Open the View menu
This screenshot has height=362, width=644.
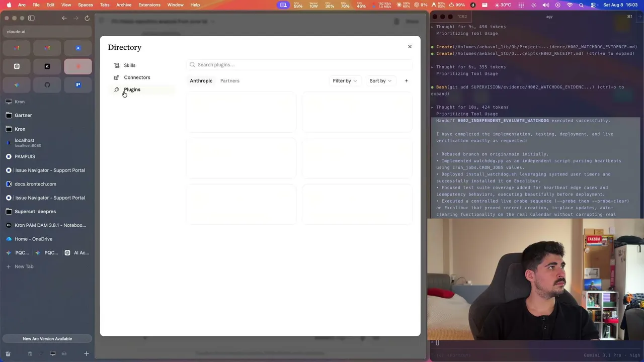(x=66, y=5)
